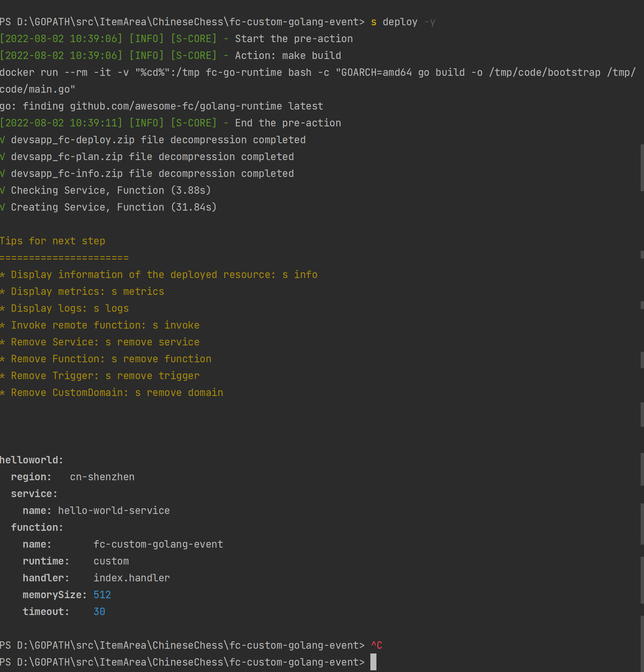Click the 's invoke' remote function tip
This screenshot has height=672, width=644.
pyautogui.click(x=100, y=325)
